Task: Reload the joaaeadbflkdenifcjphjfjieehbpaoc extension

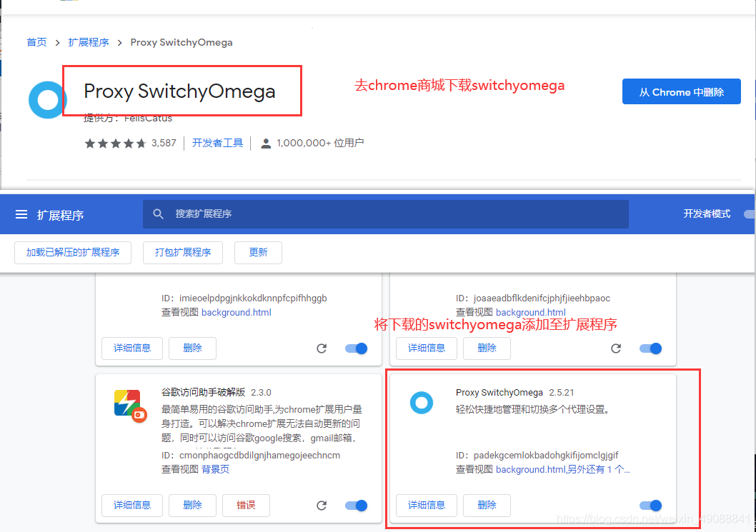Action: click(x=616, y=348)
